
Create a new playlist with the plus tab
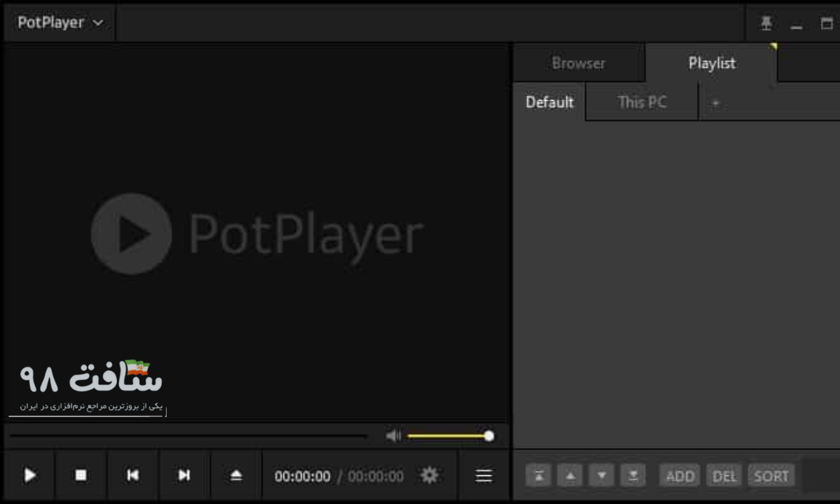(x=715, y=102)
